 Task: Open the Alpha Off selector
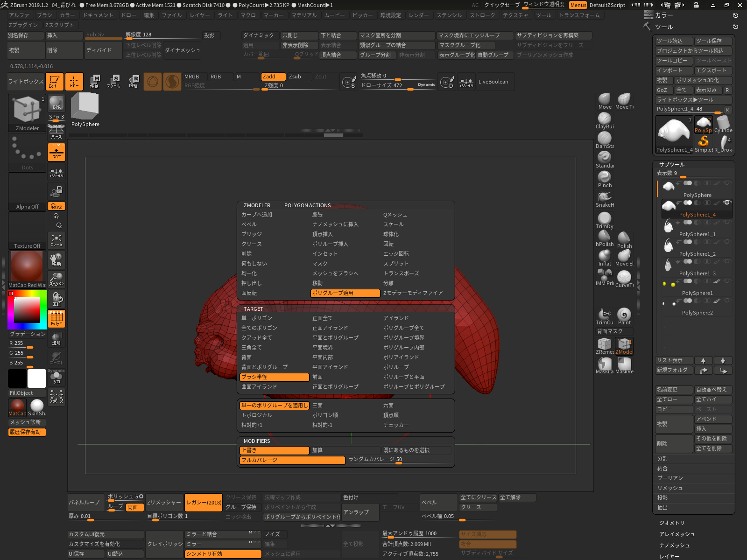pyautogui.click(x=27, y=192)
